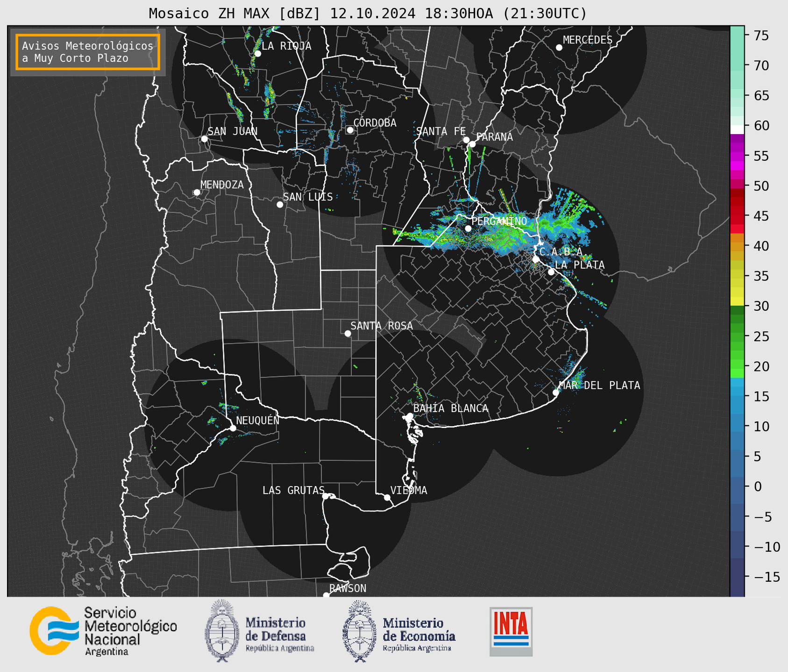788x672 pixels.
Task: Click the CÓRDOBA city marker dot
Action: 350,130
